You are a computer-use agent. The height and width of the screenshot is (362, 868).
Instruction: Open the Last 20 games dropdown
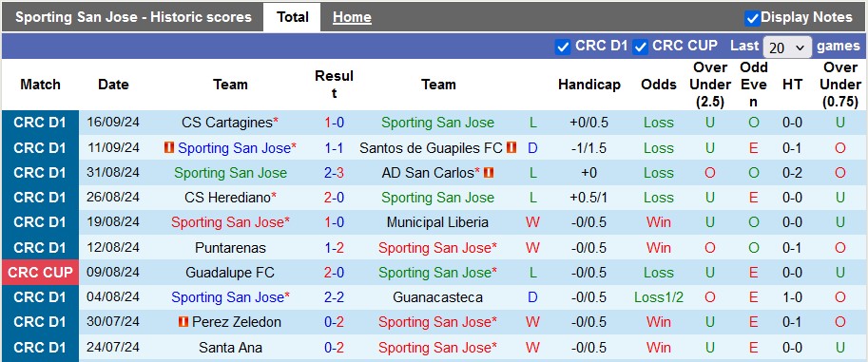tap(787, 48)
